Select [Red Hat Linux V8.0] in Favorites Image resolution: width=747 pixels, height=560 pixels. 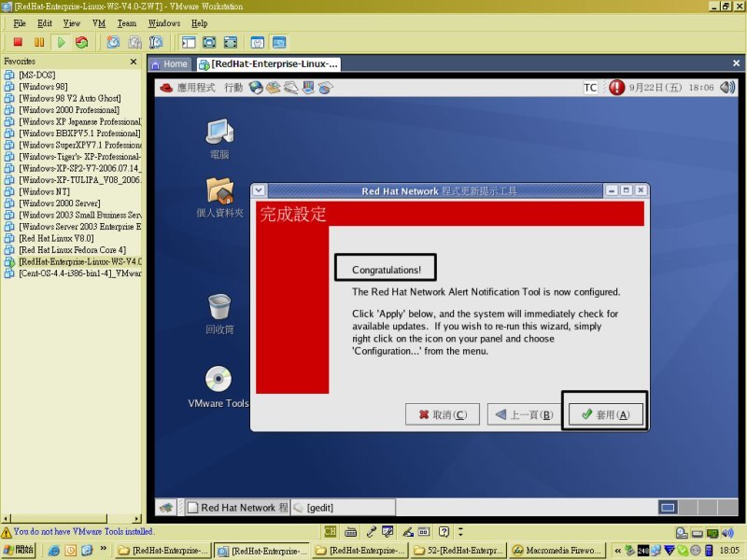tap(56, 239)
